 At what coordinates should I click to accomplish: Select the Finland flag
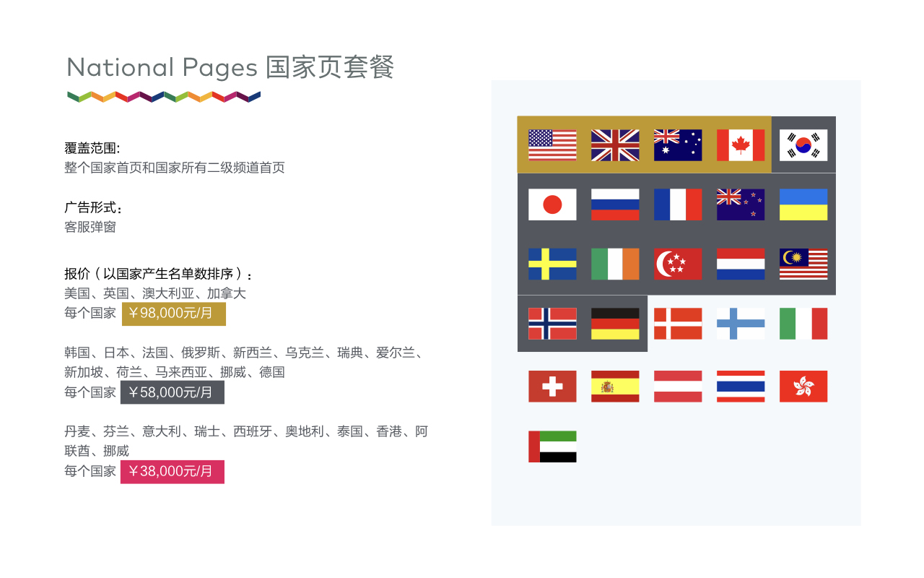pyautogui.click(x=741, y=324)
